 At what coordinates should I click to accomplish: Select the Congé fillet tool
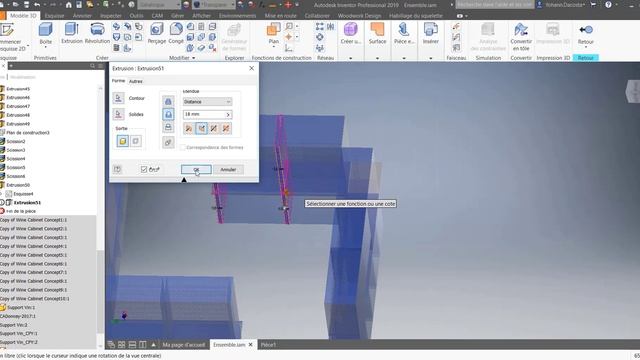point(176,33)
